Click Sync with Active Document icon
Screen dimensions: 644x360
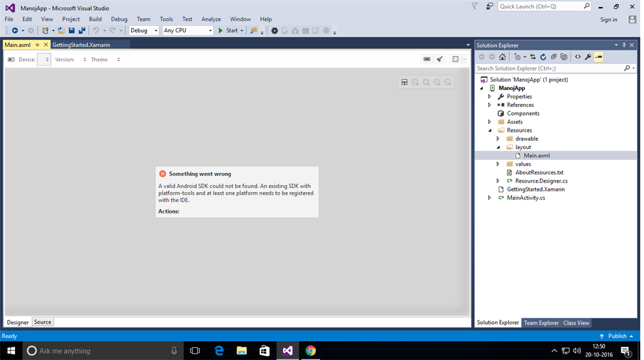click(x=533, y=57)
